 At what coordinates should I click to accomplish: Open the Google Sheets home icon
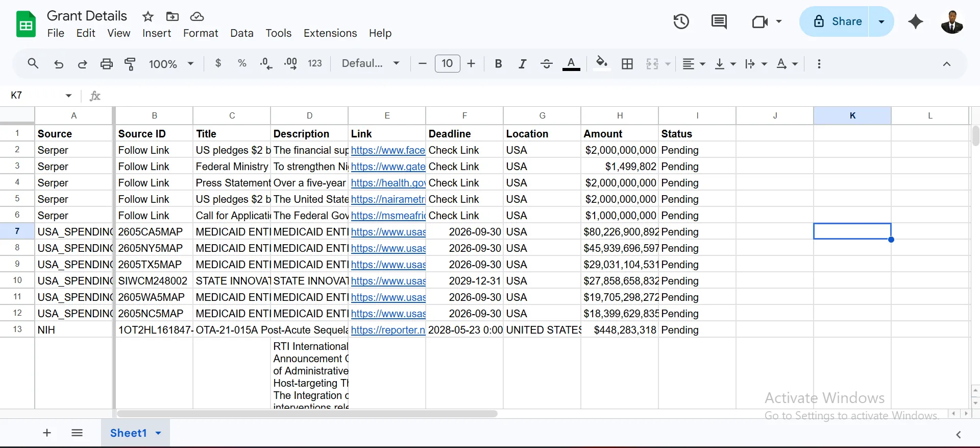(26, 24)
